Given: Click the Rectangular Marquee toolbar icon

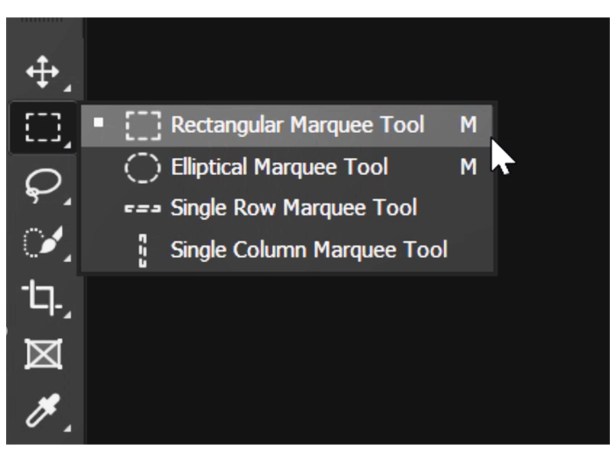Looking at the screenshot, I should point(43,127).
